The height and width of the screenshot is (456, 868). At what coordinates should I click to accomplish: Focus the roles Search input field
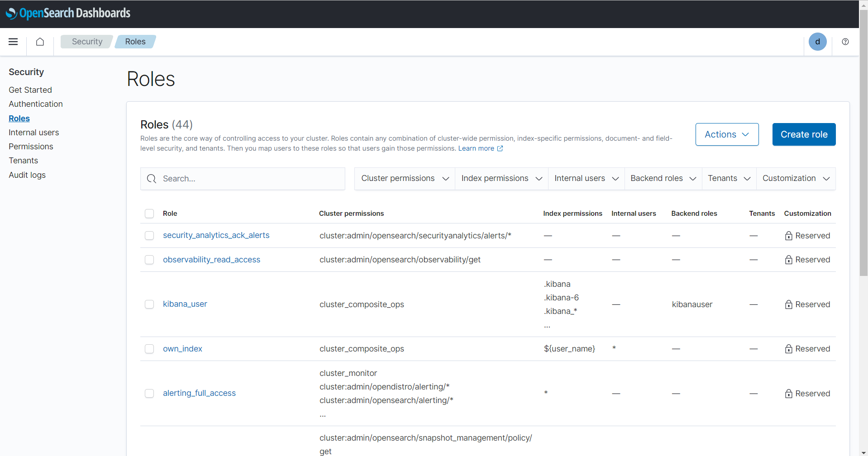pos(249,179)
